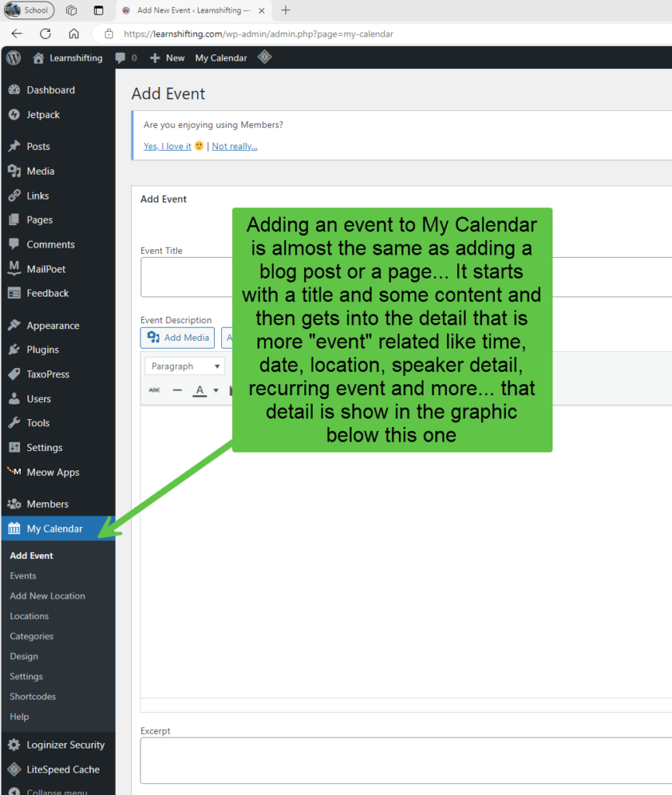Viewport: 672px width, 795px height.
Task: Open the Learnshifting site menu
Action: [x=68, y=57]
